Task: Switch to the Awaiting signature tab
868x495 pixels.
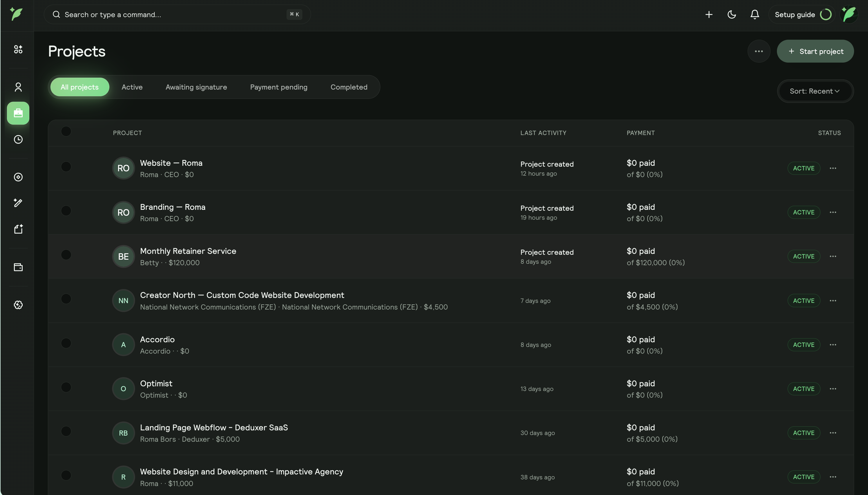Action: pos(196,87)
